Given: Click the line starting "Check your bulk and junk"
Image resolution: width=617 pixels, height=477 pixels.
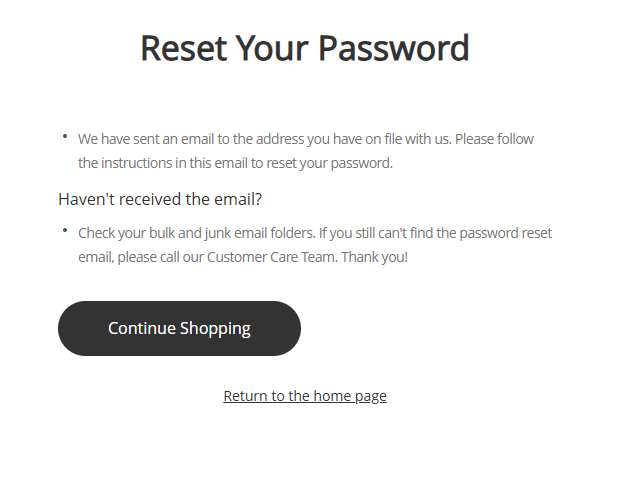Looking at the screenshot, I should tap(315, 233).
